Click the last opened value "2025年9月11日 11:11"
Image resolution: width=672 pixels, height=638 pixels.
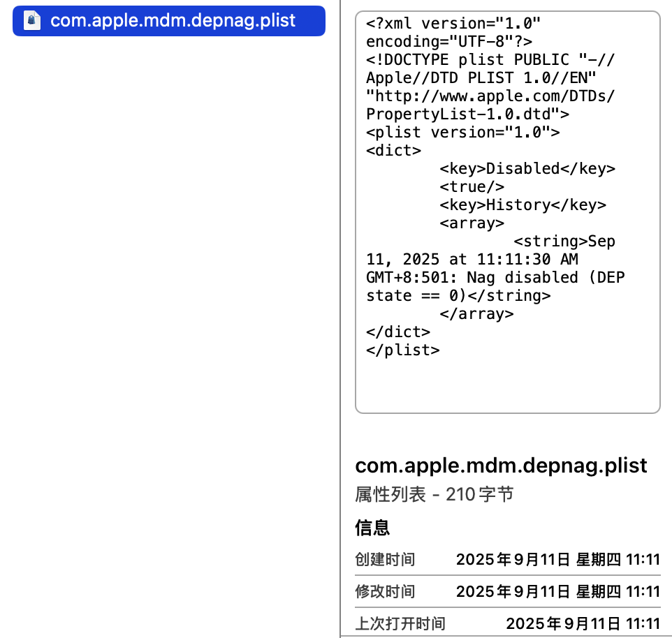(583, 623)
